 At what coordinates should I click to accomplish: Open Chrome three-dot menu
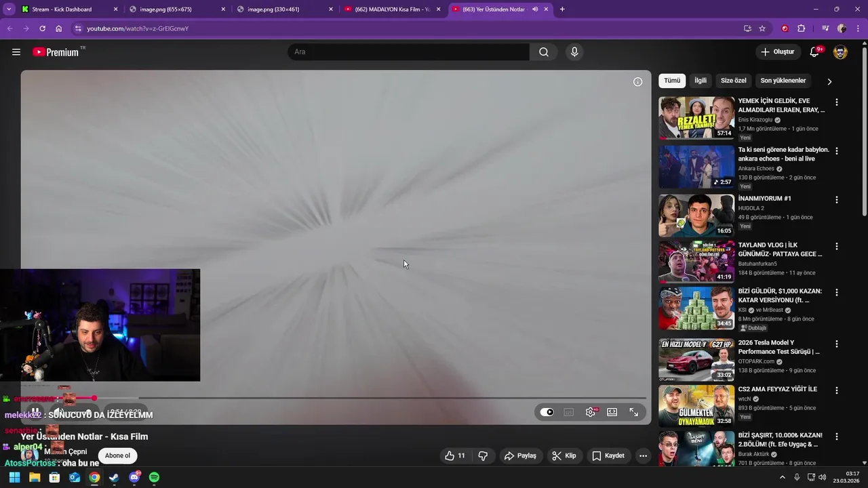pos(857,28)
